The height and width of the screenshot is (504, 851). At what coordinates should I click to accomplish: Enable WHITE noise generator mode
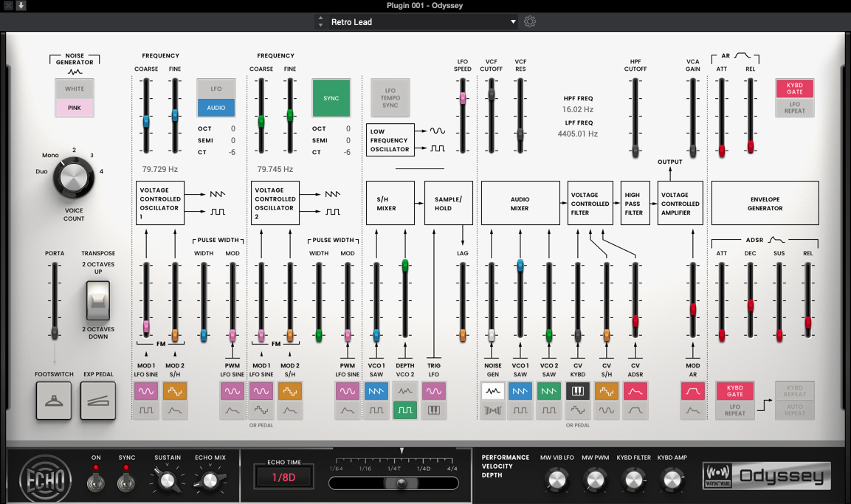click(x=74, y=89)
